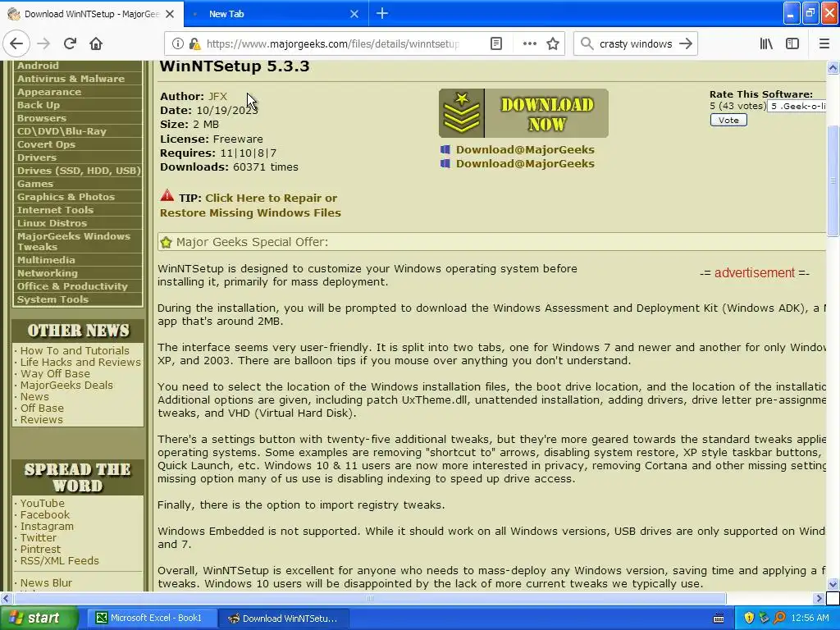This screenshot has height=630, width=840.
Task: Open the rating dropdown 5 .Geek-o-licious
Action: tap(797, 106)
